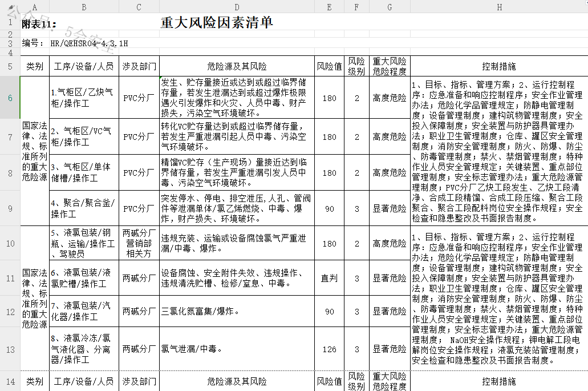Image resolution: width=588 pixels, height=391 pixels.
Task: Click the 直判 risk value cell
Action: (x=329, y=278)
